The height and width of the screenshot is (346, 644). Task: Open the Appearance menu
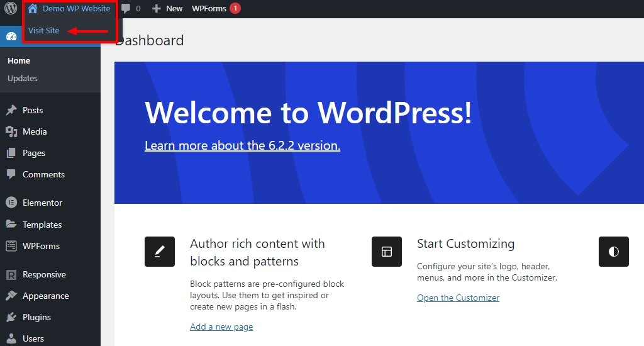click(45, 296)
